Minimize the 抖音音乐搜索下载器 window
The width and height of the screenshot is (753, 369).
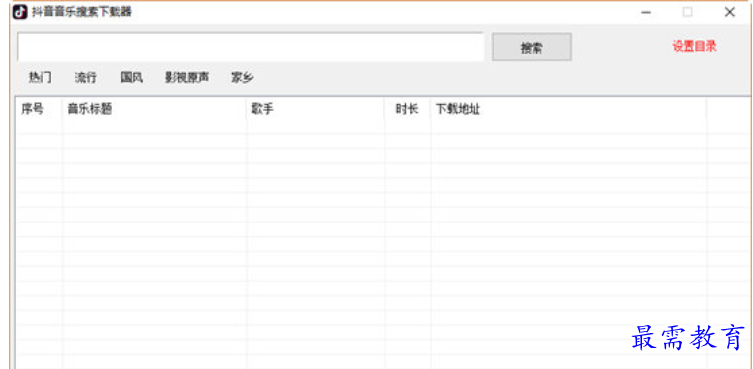pyautogui.click(x=646, y=12)
